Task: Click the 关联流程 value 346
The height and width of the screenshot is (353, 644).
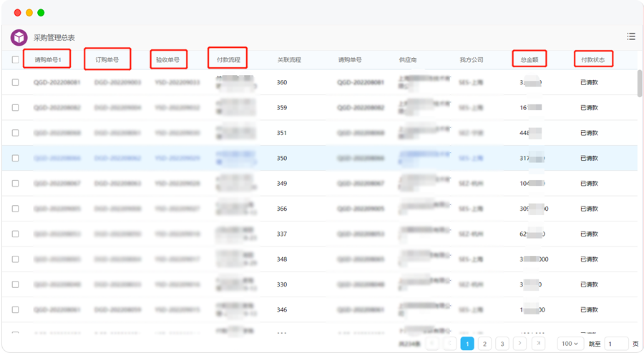Action: 282,309
